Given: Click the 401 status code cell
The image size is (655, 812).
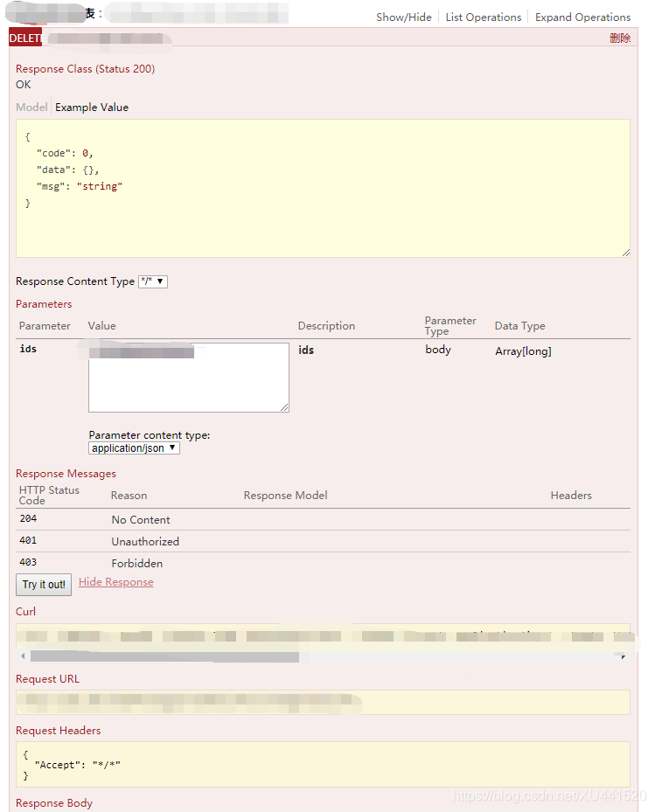Looking at the screenshot, I should pyautogui.click(x=28, y=540).
